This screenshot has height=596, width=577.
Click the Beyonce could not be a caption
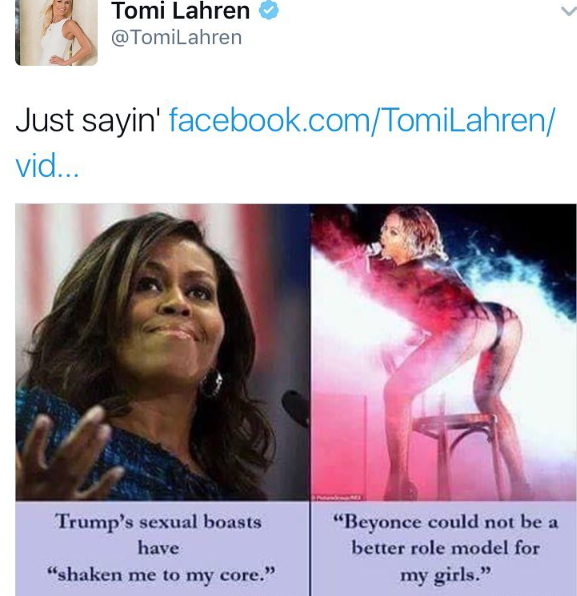tap(445, 522)
